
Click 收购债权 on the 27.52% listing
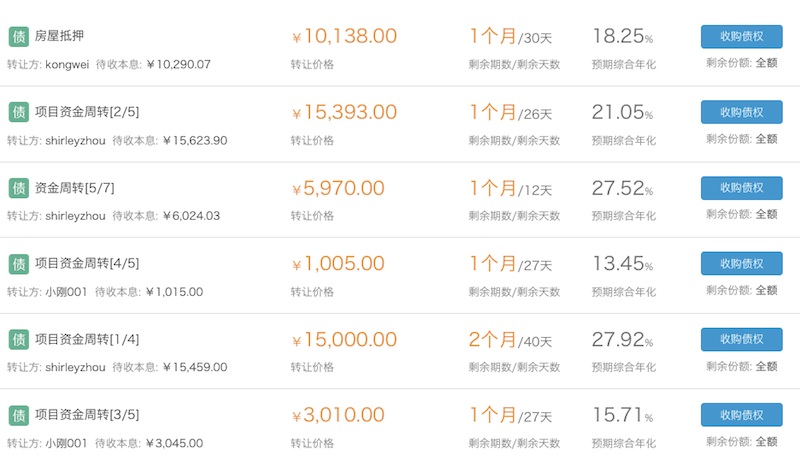[x=741, y=188]
